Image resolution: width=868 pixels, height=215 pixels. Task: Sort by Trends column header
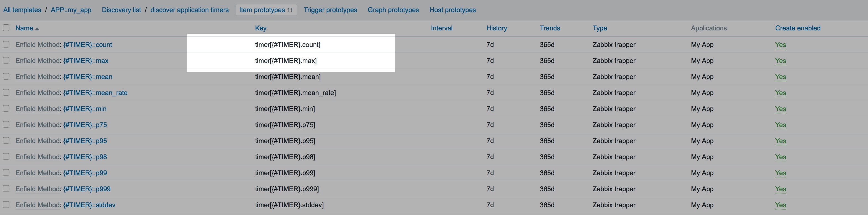550,28
